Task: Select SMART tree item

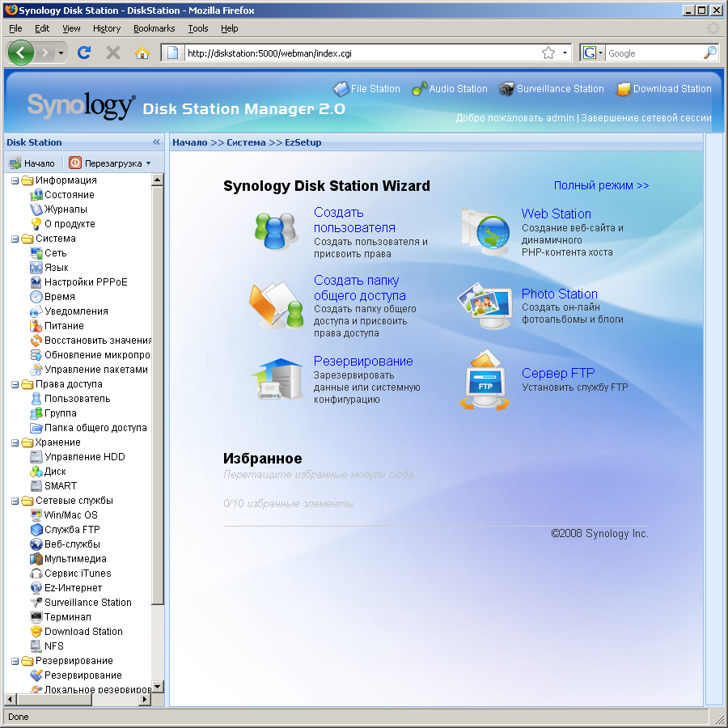Action: point(61,486)
